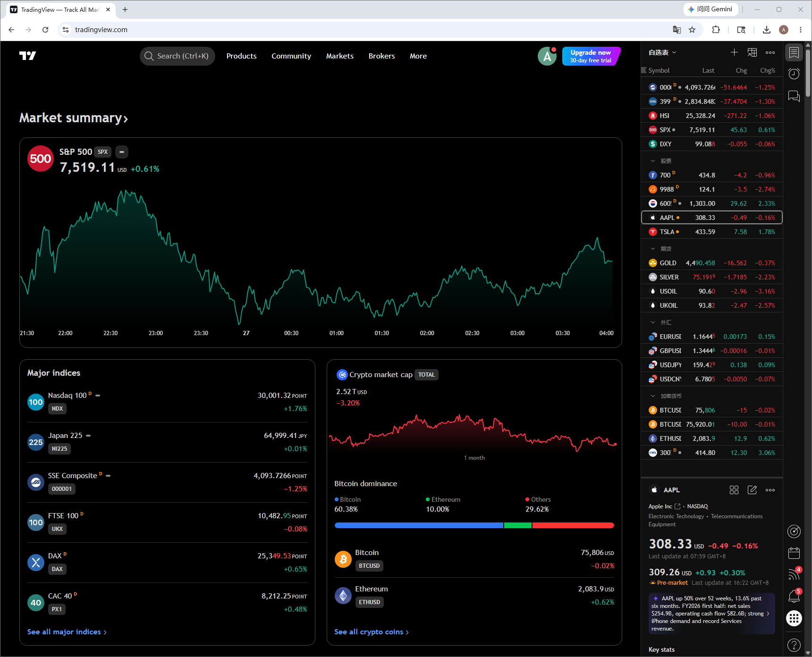This screenshot has width=812, height=657.
Task: Click the 问问 Gemini button
Action: tap(710, 9)
